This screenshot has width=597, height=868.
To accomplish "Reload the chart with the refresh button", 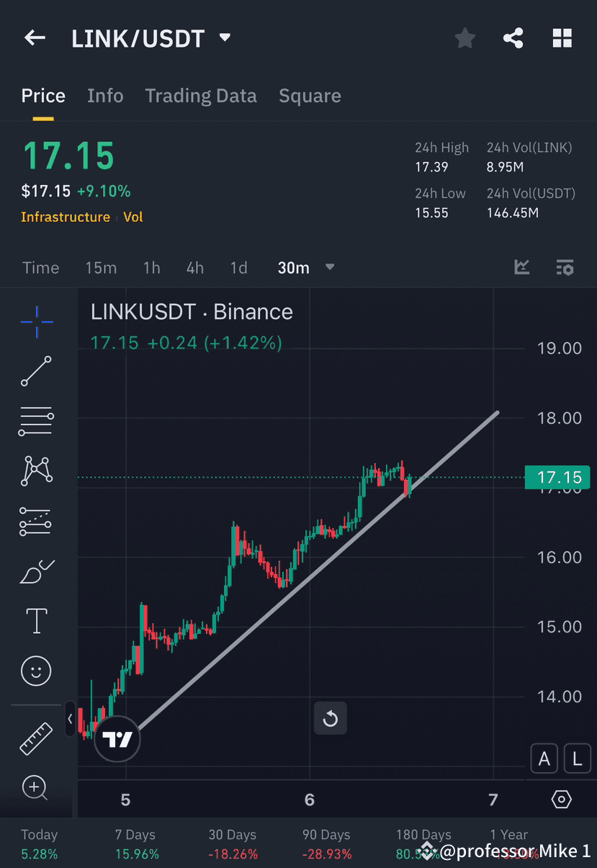I will click(x=330, y=719).
